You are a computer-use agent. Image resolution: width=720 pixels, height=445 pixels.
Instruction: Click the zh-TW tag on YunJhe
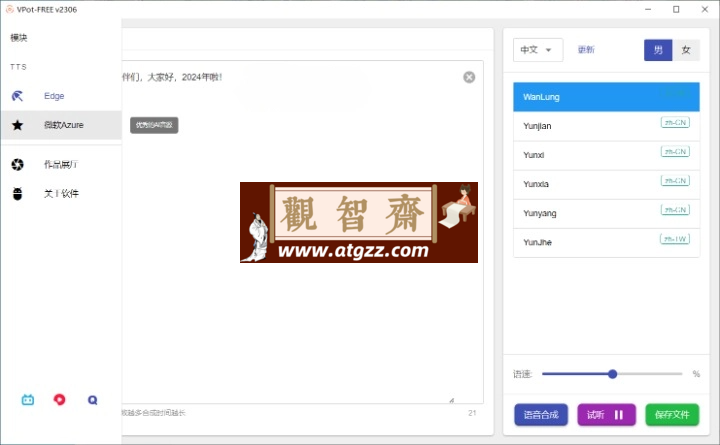pos(675,239)
